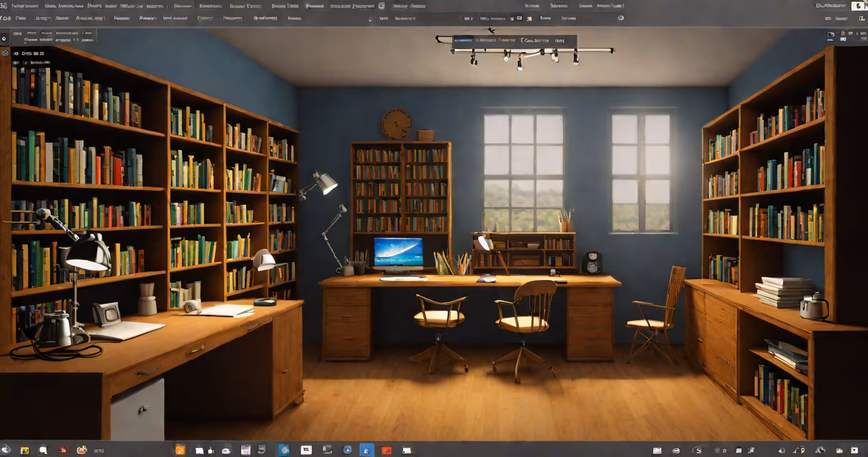
Task: Click the blue diamond icon in bottom bar
Action: point(284,450)
